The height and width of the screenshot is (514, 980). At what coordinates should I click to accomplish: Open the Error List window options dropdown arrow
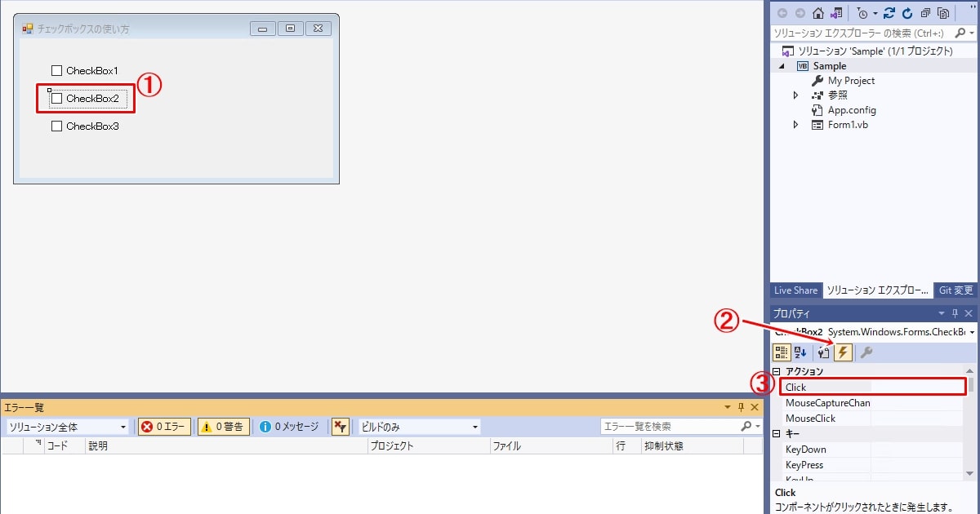point(728,407)
